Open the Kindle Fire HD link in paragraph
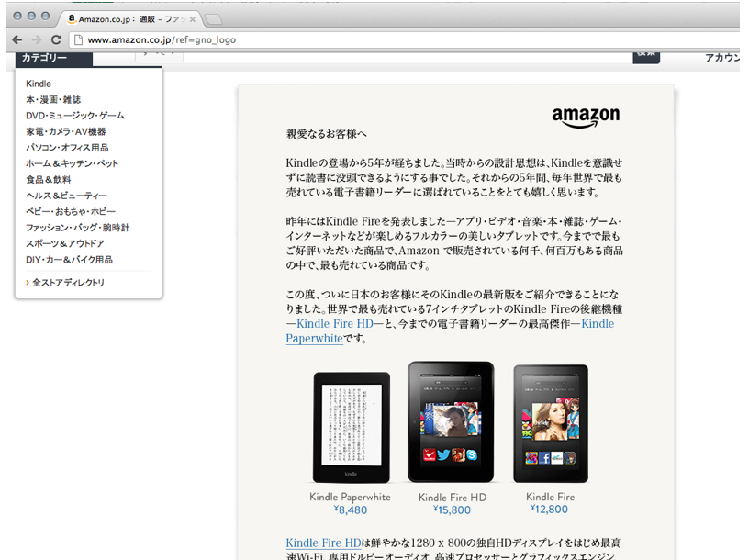749x560 pixels. pos(335,323)
